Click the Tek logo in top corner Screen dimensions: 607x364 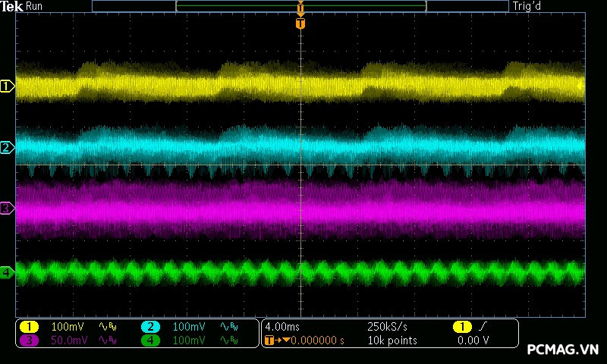click(x=12, y=6)
